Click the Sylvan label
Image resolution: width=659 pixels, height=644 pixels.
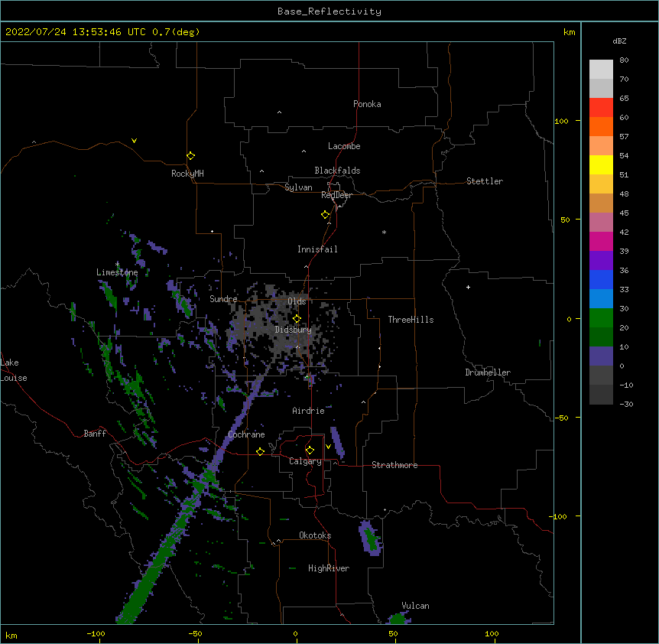click(298, 187)
